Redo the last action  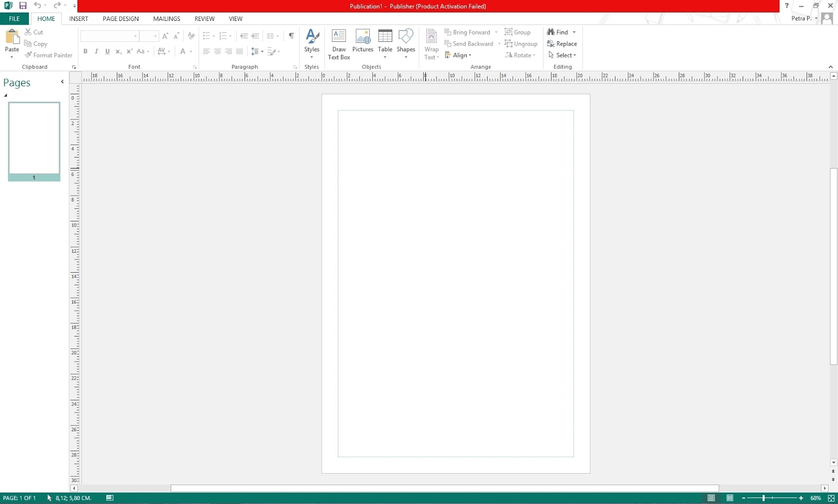click(x=57, y=6)
